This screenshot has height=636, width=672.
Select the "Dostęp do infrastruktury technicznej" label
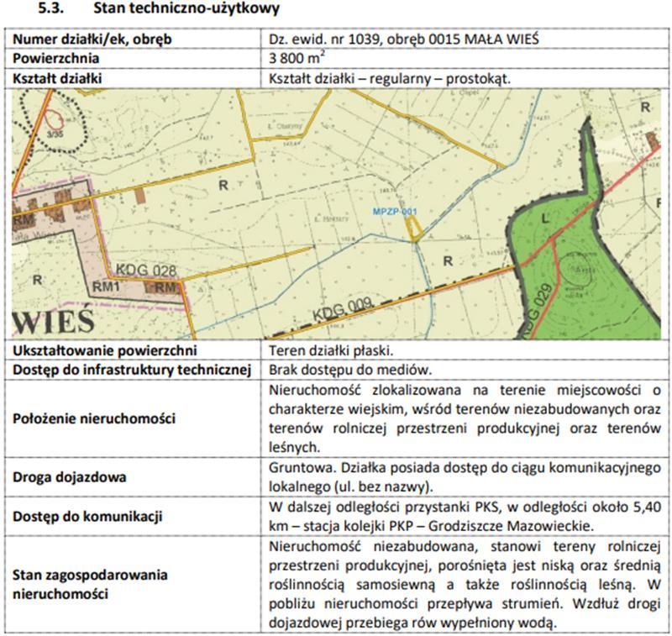pos(132,370)
